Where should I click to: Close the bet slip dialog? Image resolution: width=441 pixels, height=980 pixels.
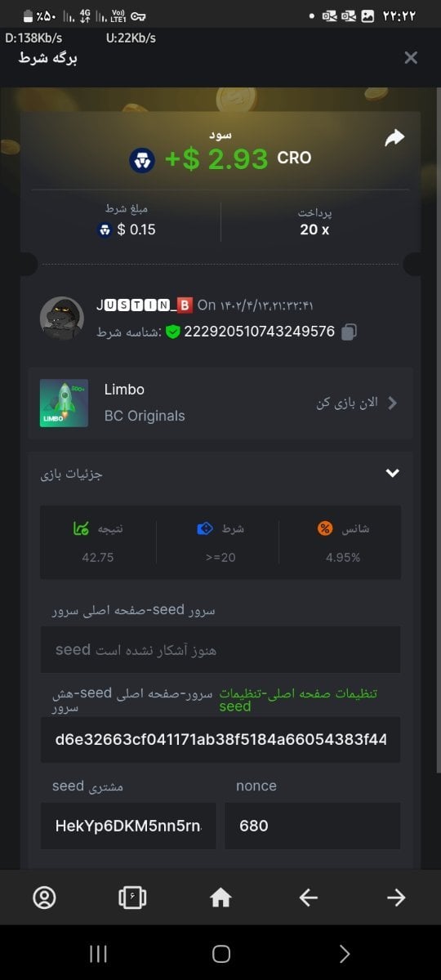point(411,57)
